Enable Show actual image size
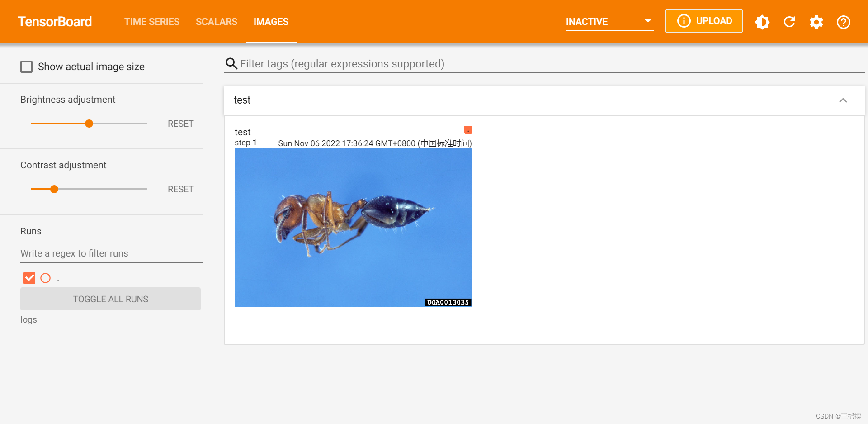Screen dimensions: 868x424 pyautogui.click(x=27, y=67)
